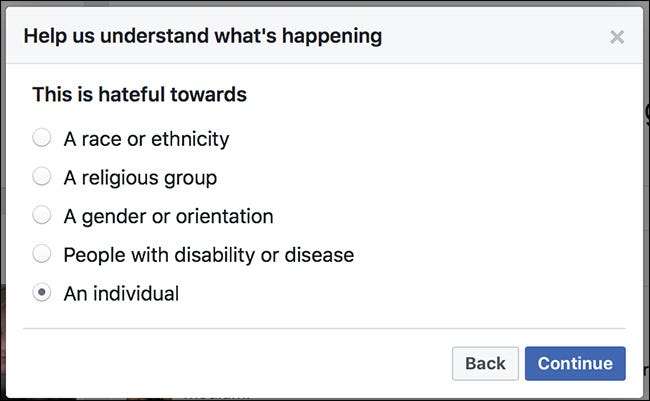Click the "A religious group" label text
Screen dimensions: 650x401
click(x=140, y=178)
